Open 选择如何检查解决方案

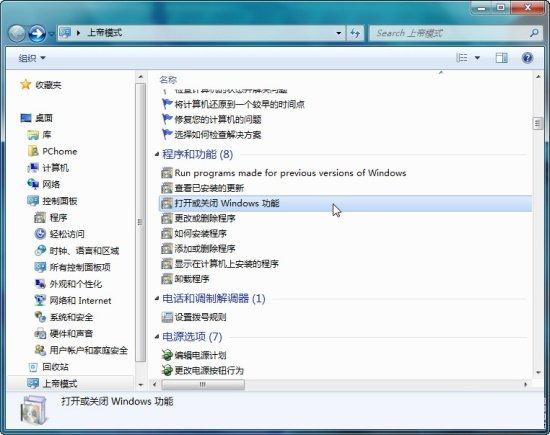tap(218, 135)
